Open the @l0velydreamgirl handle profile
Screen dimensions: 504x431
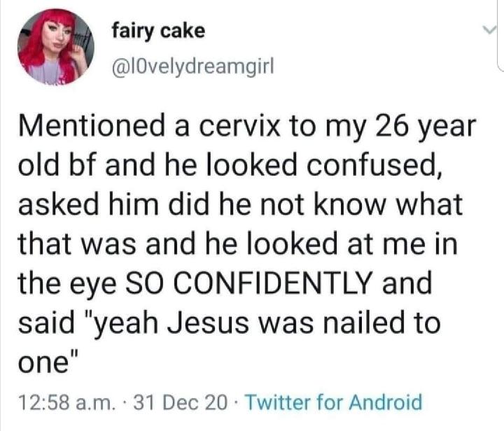tap(192, 66)
